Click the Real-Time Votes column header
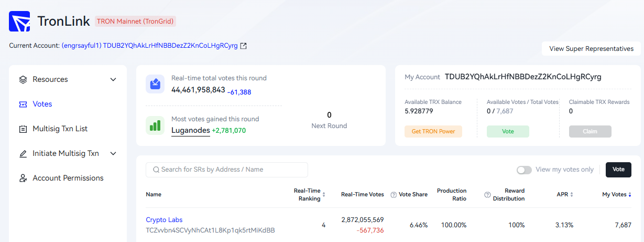The height and width of the screenshot is (242, 644). click(x=362, y=195)
